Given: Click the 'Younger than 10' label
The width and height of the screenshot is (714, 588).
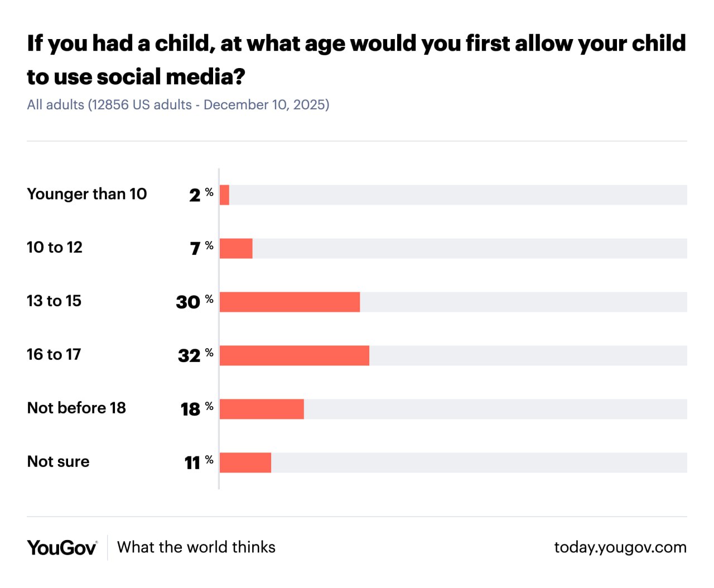Looking at the screenshot, I should [87, 194].
